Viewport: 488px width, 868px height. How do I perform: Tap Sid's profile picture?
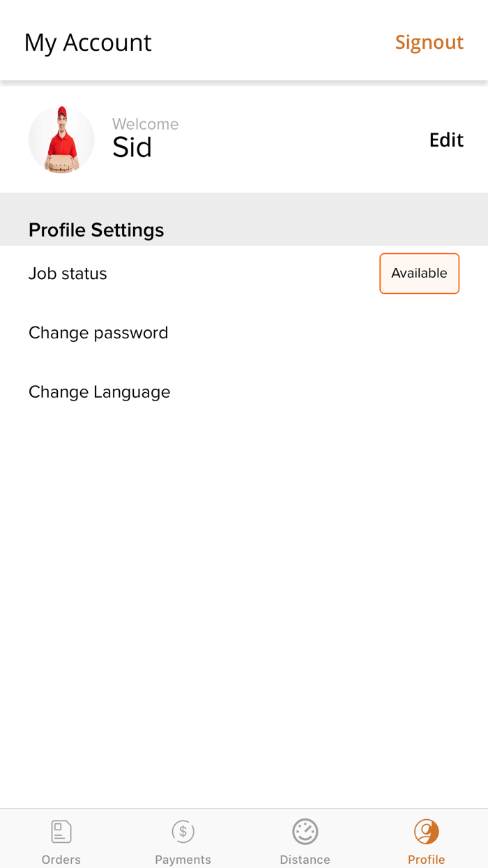pyautogui.click(x=61, y=140)
